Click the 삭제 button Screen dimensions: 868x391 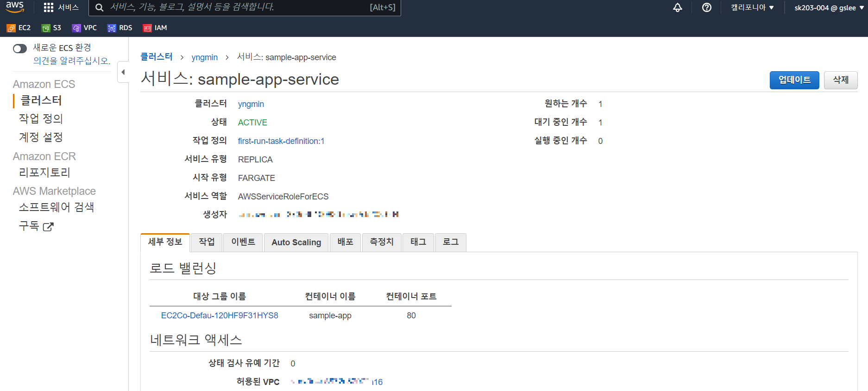[841, 80]
